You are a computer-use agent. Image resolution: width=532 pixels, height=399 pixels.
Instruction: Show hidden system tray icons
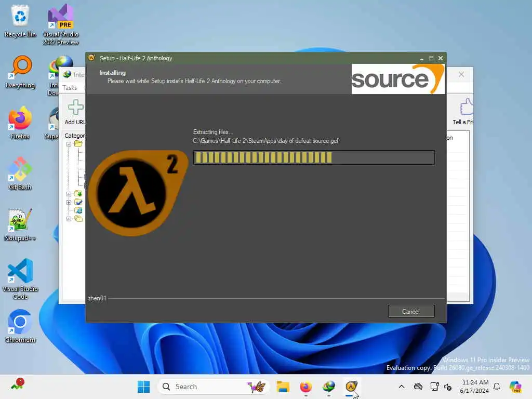[x=402, y=387]
